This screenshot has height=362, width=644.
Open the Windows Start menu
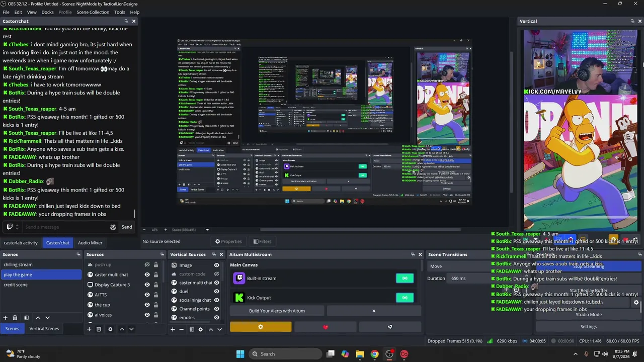pos(240,354)
